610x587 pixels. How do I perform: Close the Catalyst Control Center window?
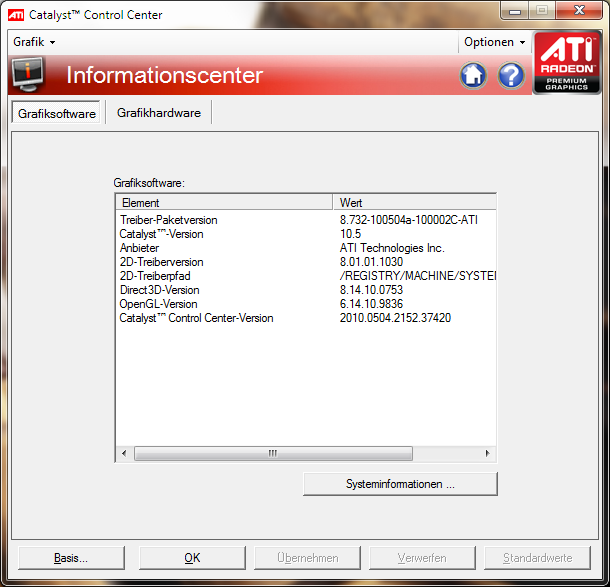(x=579, y=11)
